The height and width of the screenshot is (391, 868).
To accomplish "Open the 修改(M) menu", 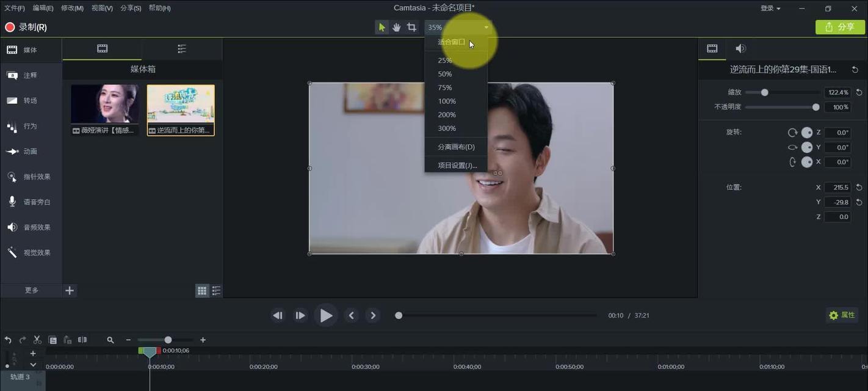I will 72,8.
